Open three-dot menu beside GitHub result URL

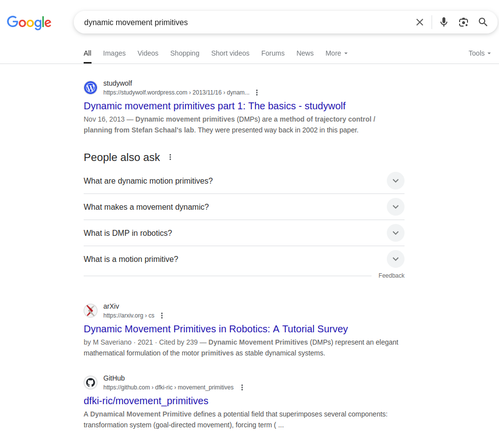point(242,387)
